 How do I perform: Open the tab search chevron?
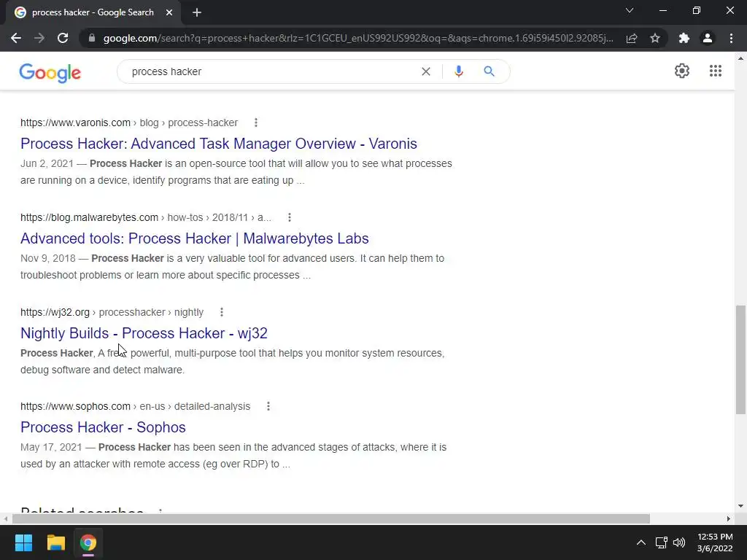point(630,10)
